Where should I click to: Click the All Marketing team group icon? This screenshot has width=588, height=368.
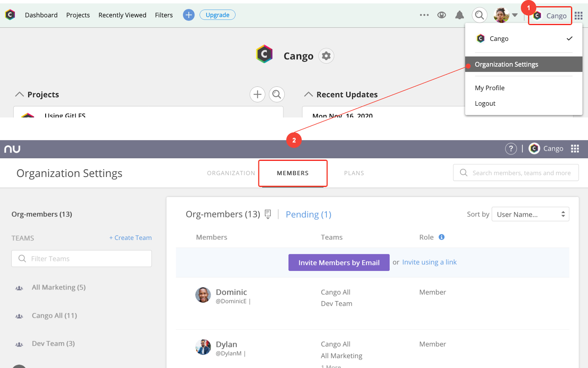point(19,288)
